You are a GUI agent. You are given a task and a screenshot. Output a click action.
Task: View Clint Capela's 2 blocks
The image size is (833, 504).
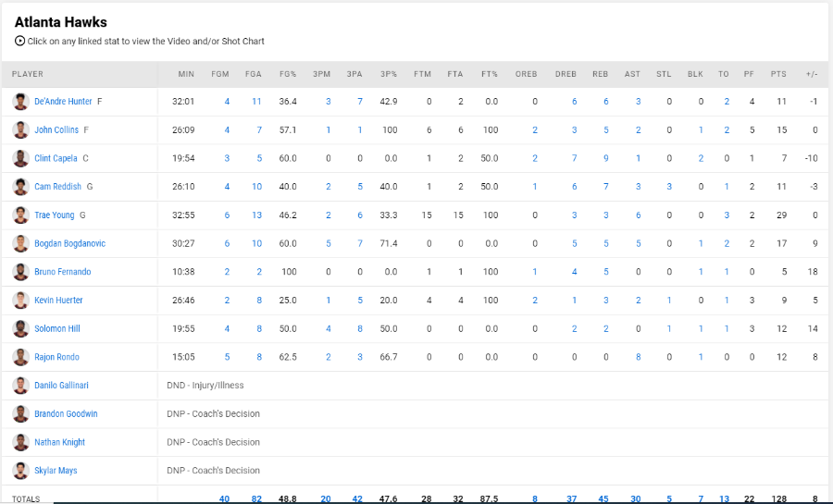pyautogui.click(x=701, y=158)
